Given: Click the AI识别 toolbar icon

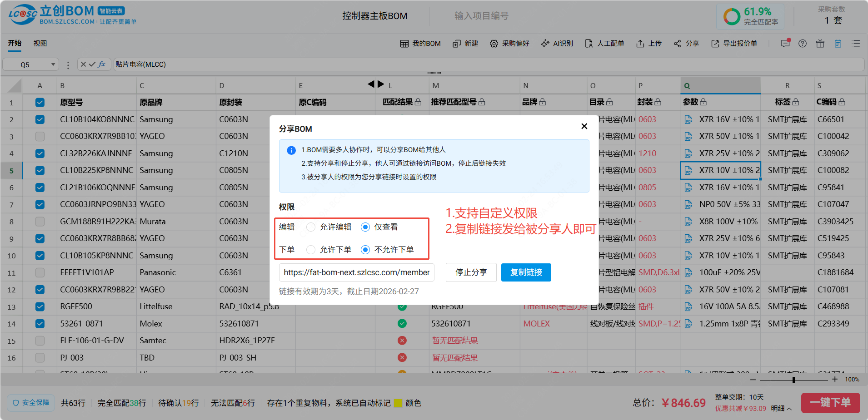Looking at the screenshot, I should [545, 44].
